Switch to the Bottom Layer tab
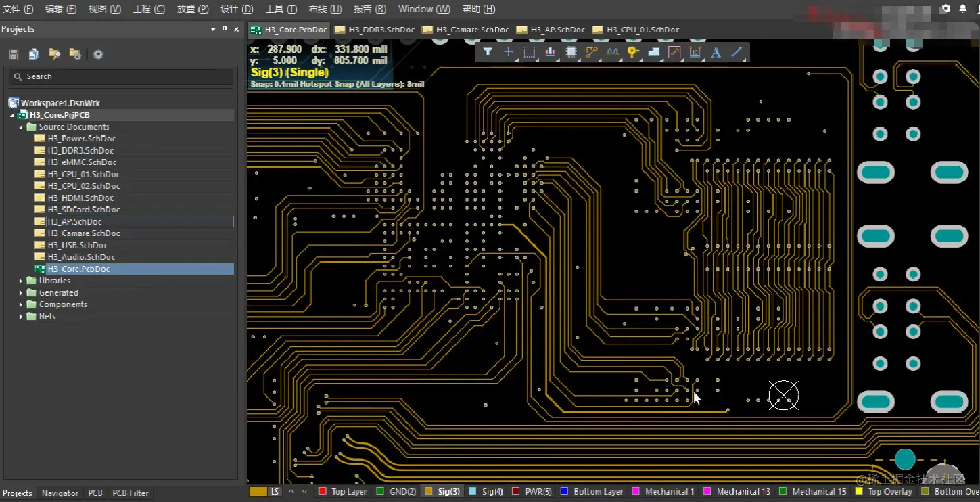 pyautogui.click(x=592, y=492)
